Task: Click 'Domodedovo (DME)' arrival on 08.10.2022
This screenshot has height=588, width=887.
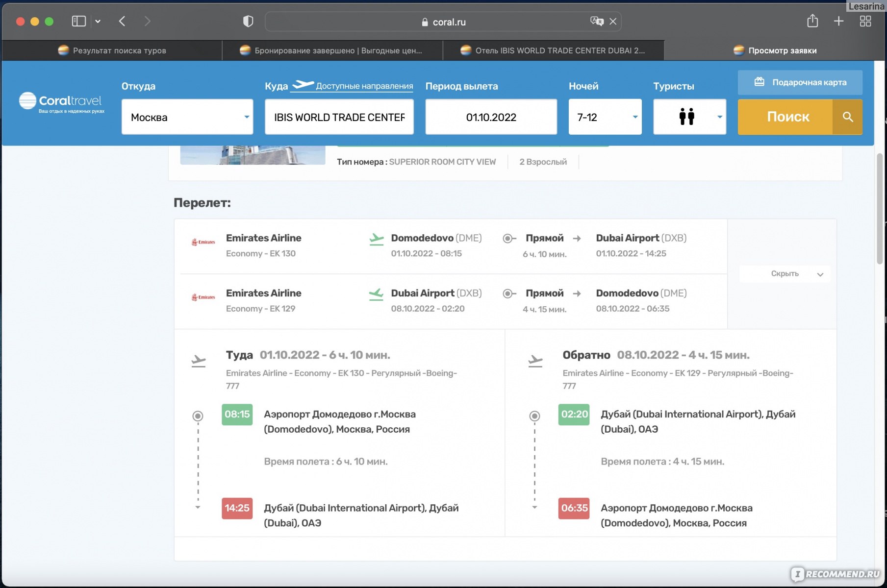Action: pos(641,293)
